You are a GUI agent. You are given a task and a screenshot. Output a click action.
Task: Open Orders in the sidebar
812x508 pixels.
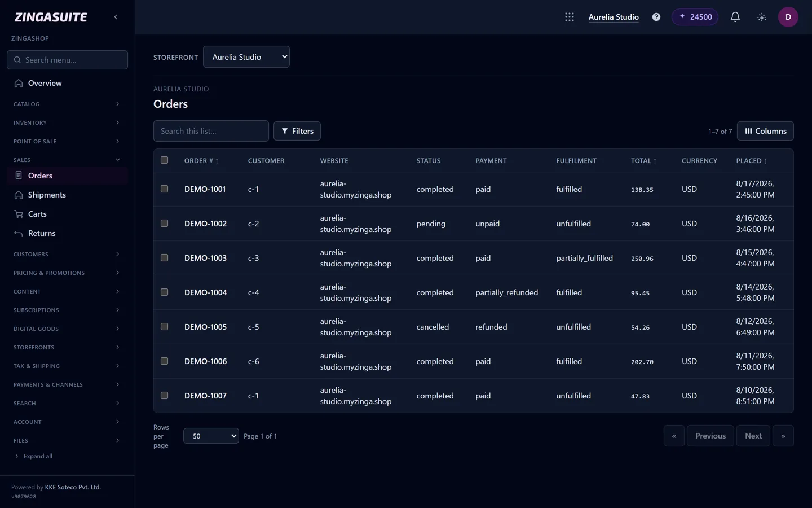(67, 176)
